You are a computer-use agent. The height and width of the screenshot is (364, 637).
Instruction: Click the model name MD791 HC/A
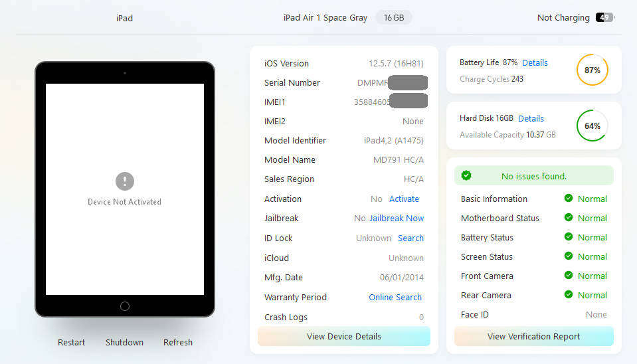[x=398, y=159]
